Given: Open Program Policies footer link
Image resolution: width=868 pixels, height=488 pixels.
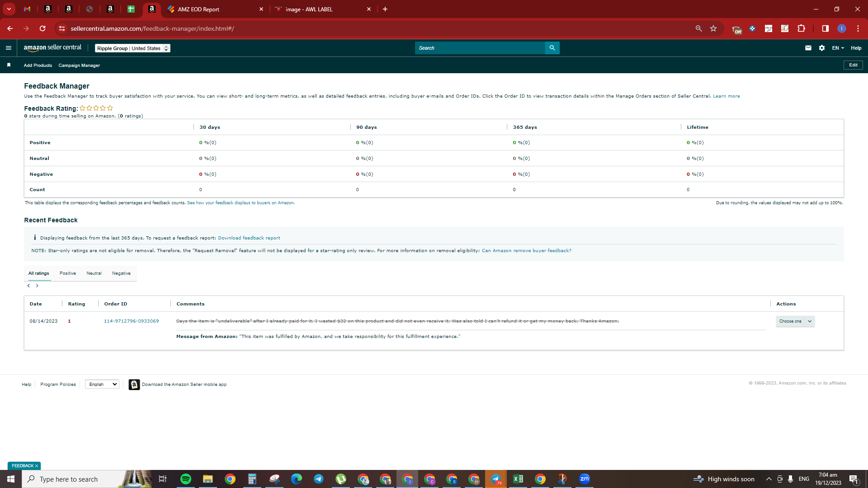Looking at the screenshot, I should pos(58,385).
